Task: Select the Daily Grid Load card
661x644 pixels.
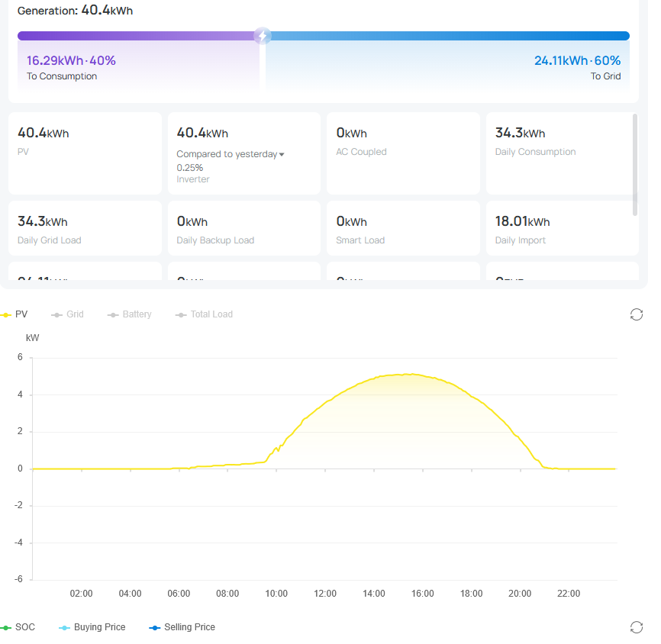Action: pos(85,228)
